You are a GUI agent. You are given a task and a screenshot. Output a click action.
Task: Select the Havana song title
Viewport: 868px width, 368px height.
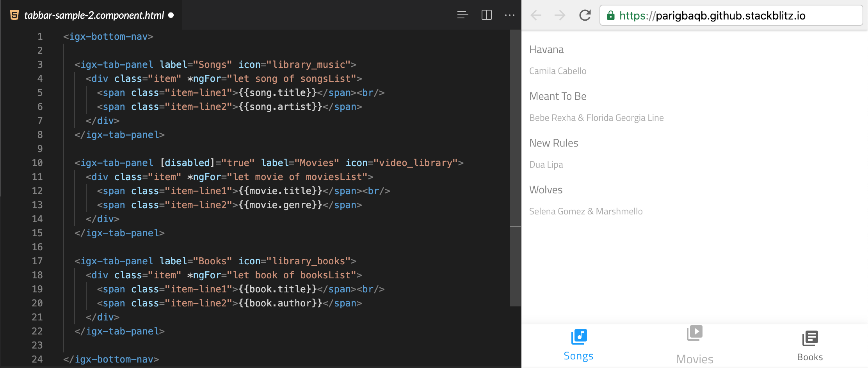(x=546, y=50)
